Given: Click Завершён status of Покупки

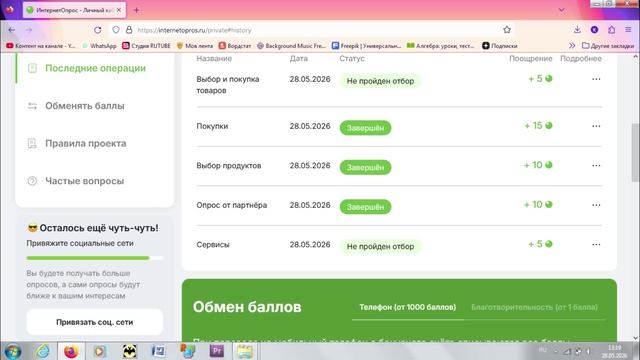Looking at the screenshot, I should pyautogui.click(x=365, y=128).
